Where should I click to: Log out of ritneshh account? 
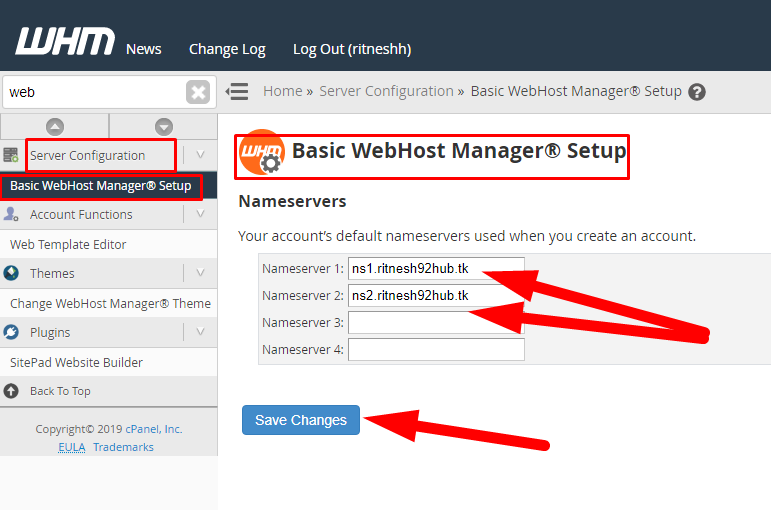(352, 49)
